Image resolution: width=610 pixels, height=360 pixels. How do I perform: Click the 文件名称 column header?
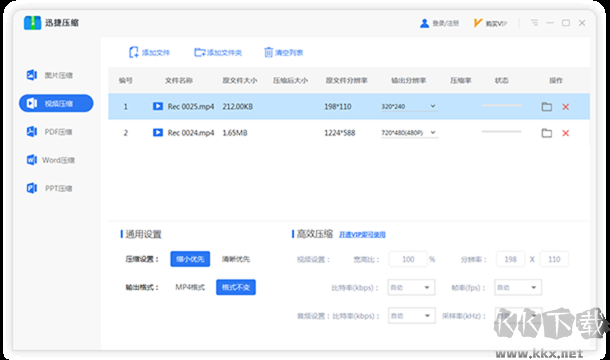click(x=179, y=81)
